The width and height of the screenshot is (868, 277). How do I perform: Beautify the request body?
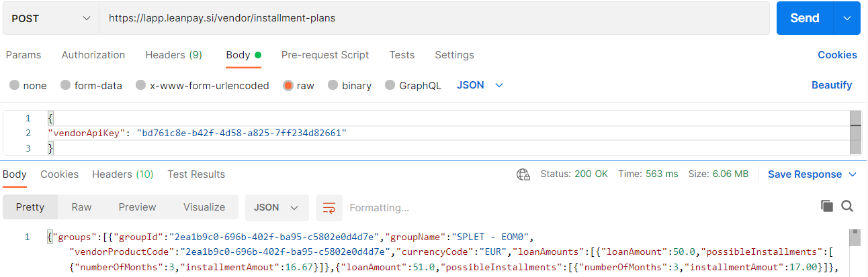coord(832,85)
